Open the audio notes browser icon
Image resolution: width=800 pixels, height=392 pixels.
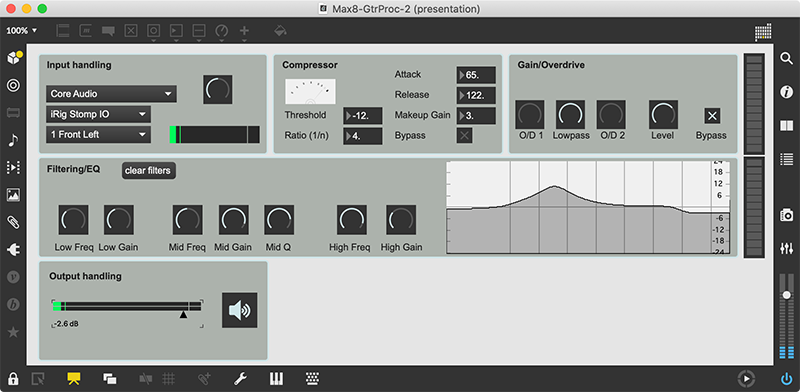pyautogui.click(x=13, y=140)
